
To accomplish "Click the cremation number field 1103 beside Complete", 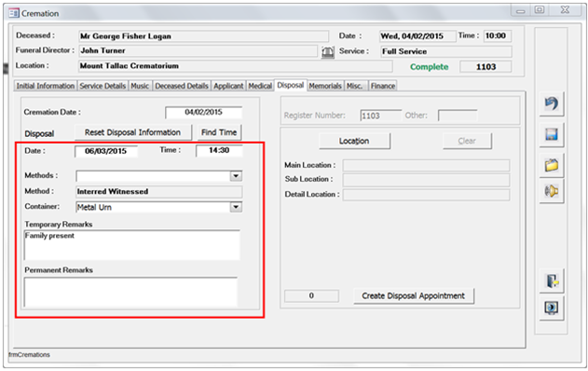I will tap(486, 67).
